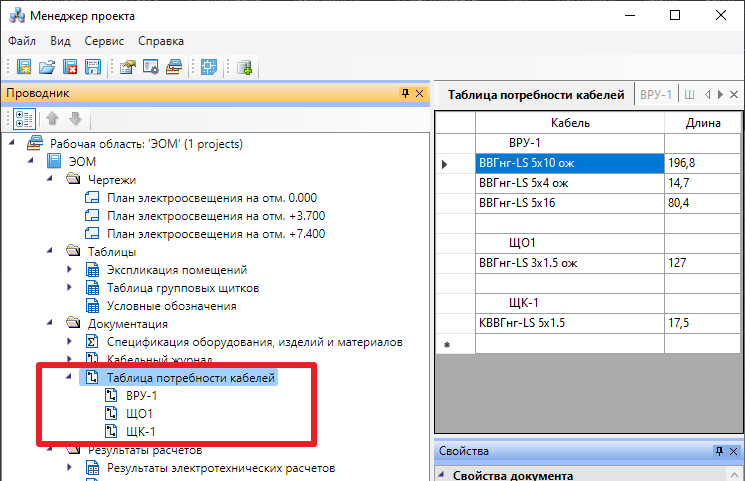745x481 pixels.
Task: Collapse the Чертежи folder in tree
Action: (50, 179)
